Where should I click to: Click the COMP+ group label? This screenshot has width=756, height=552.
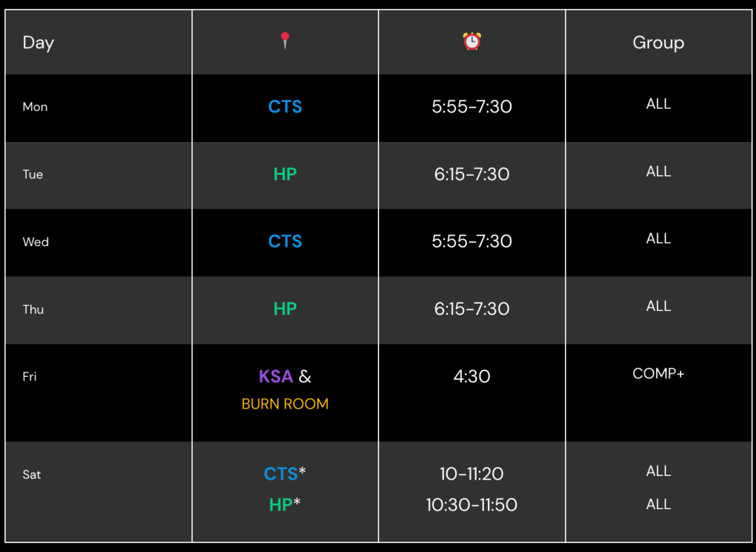[658, 374]
